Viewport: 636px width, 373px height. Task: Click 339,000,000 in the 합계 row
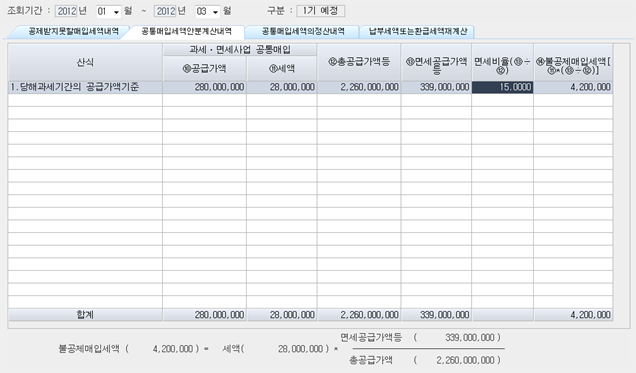[x=436, y=315]
